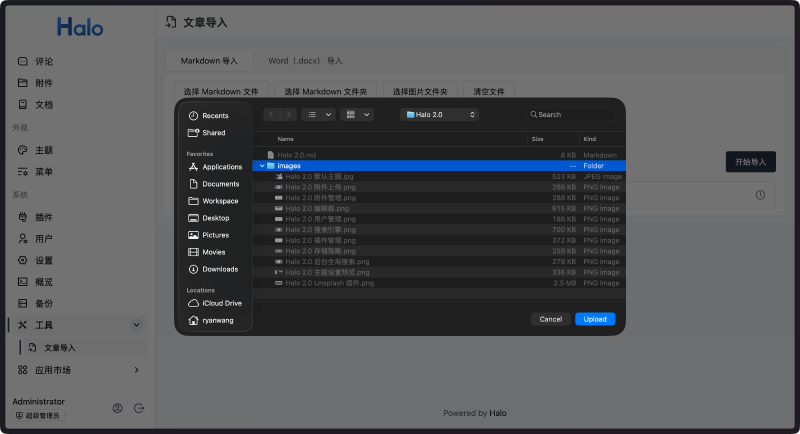Collapse the 工具 sidebar menu section

click(136, 325)
